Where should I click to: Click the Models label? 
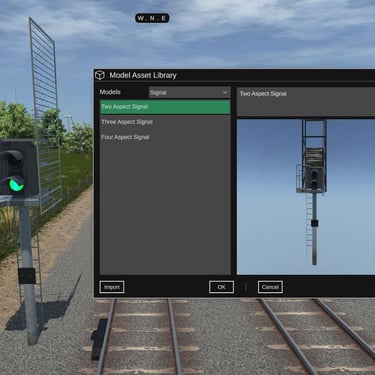tap(110, 92)
